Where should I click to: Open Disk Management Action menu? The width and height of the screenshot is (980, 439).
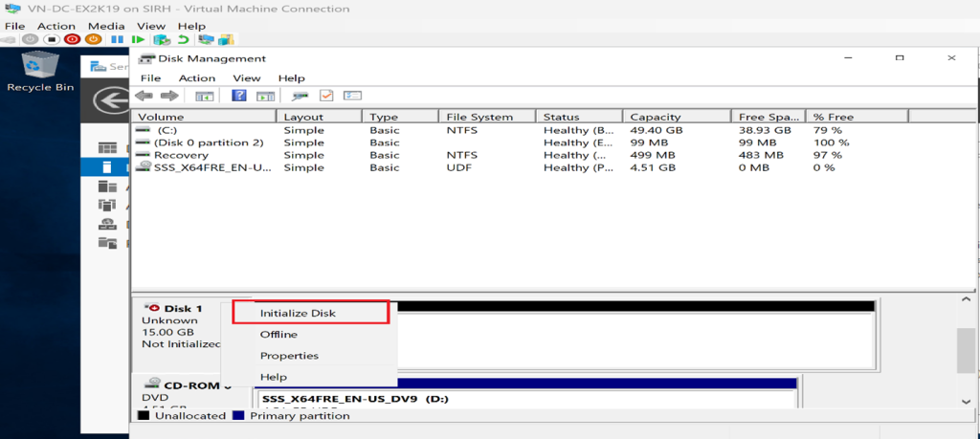pos(197,78)
